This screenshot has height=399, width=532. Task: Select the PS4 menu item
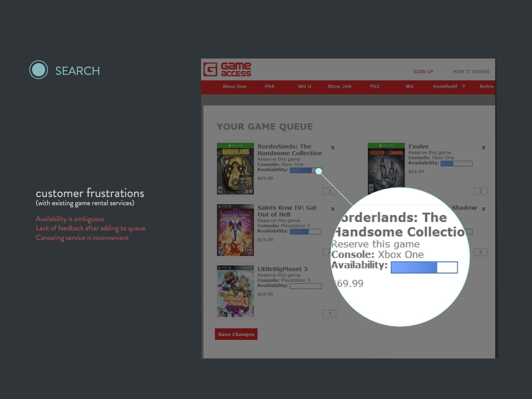click(x=269, y=86)
